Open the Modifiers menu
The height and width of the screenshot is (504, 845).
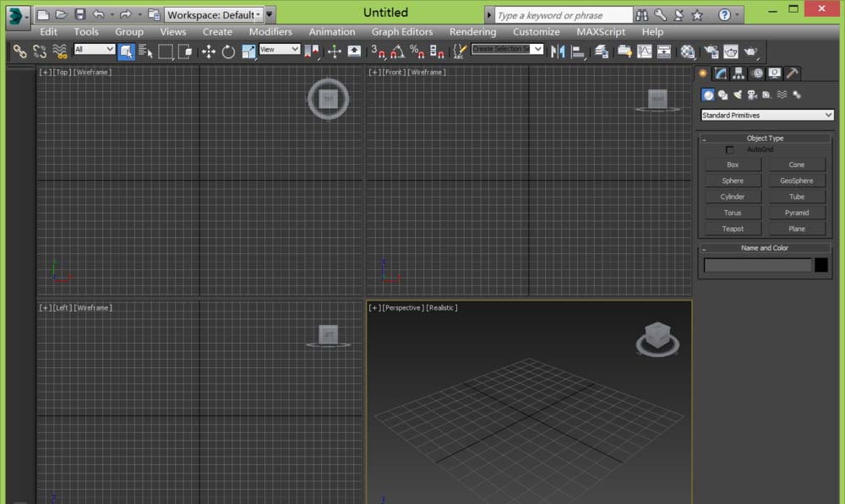pyautogui.click(x=270, y=32)
